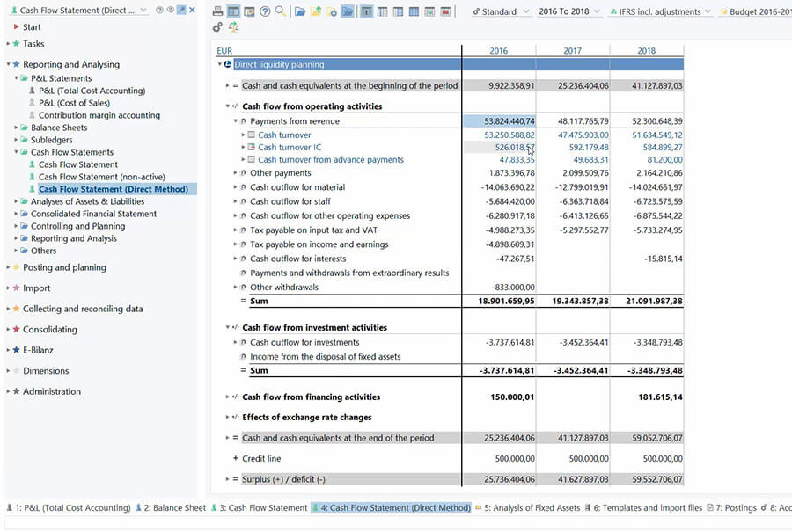
Task: Switch to the 7: Postings tab
Action: 731,507
